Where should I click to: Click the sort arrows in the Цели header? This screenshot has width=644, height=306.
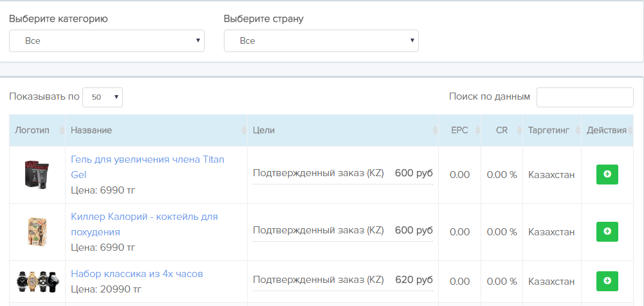[x=435, y=130]
